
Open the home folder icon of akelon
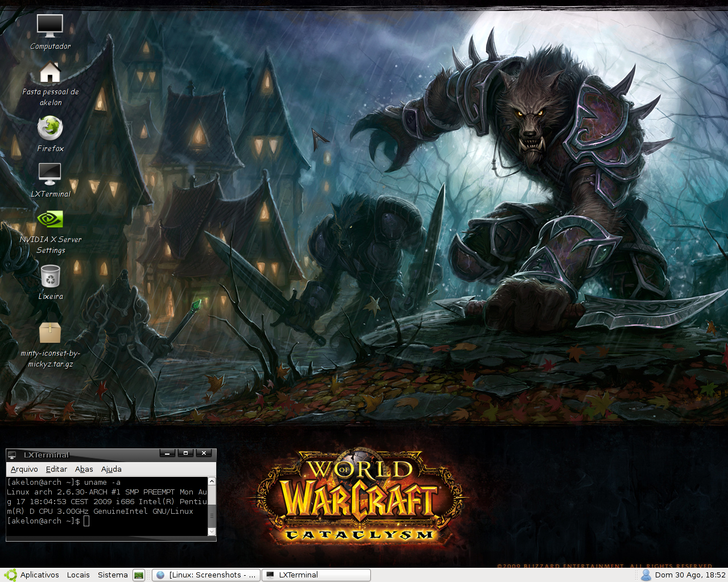(50, 72)
